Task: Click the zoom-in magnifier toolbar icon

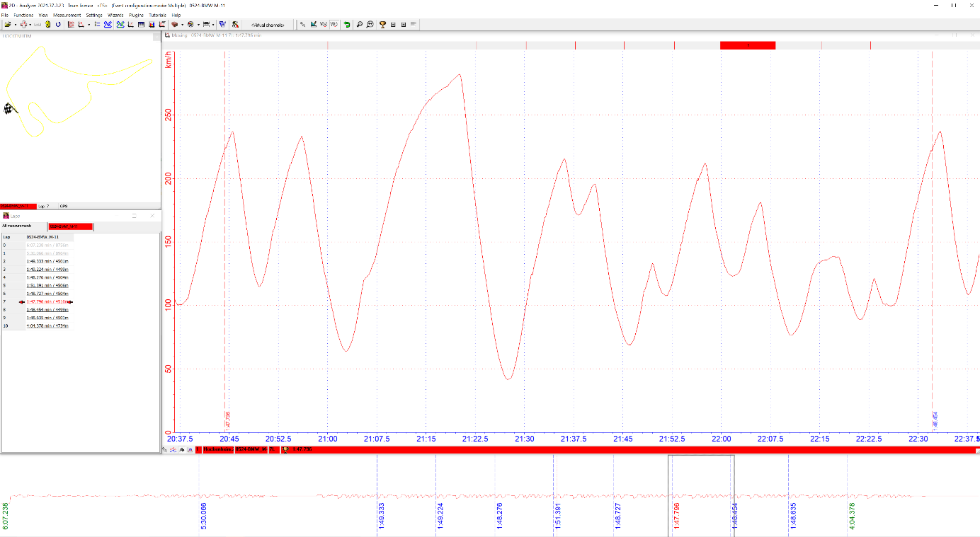Action: coord(360,24)
